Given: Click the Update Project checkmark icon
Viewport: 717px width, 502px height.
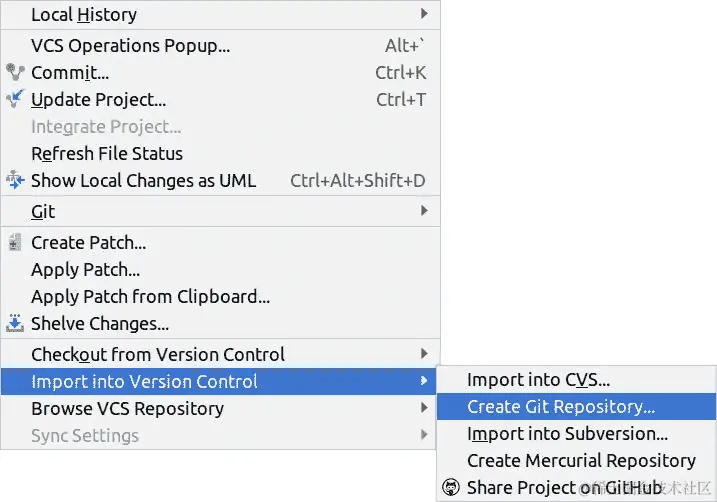Looking at the screenshot, I should (x=15, y=99).
